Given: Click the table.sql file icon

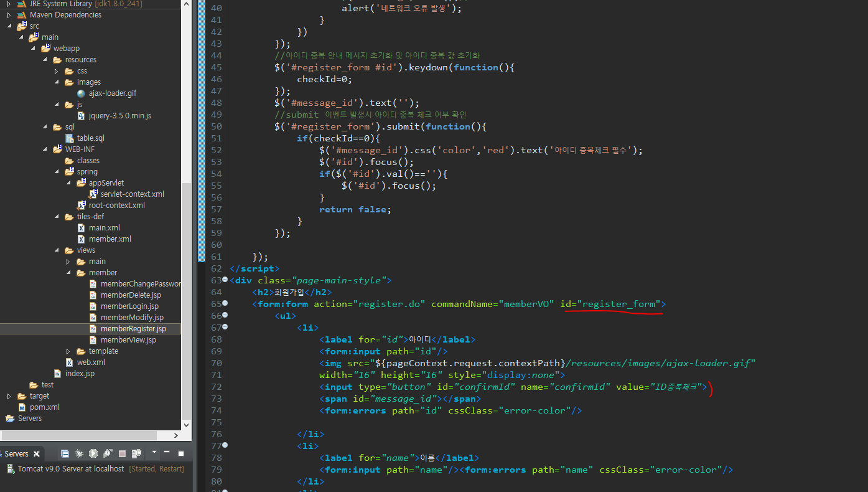Looking at the screenshot, I should point(70,138).
